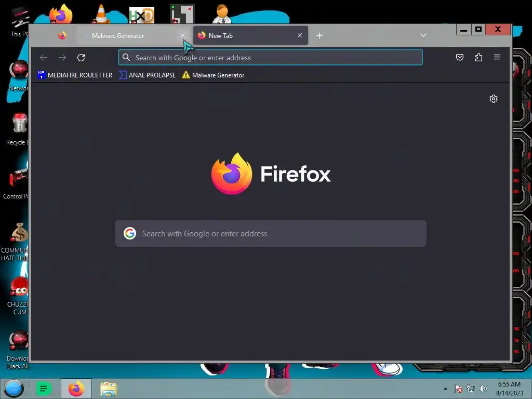Click the page center Google search box
The height and width of the screenshot is (399, 532).
coord(271,233)
